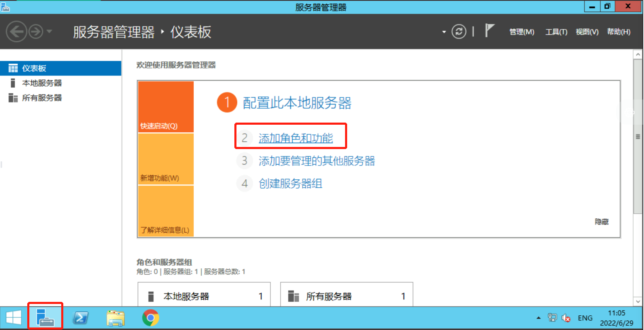Open Windows PowerShell from the taskbar
The height and width of the screenshot is (330, 644).
(x=80, y=318)
